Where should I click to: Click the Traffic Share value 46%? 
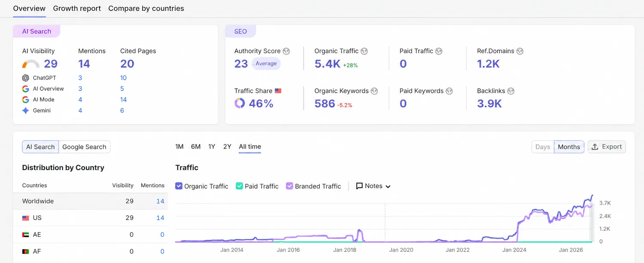pyautogui.click(x=261, y=104)
